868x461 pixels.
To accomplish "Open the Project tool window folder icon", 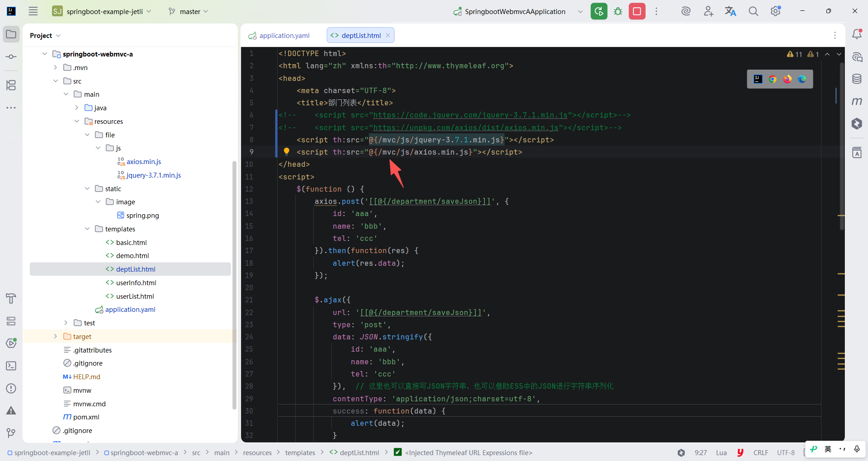I will tap(11, 34).
